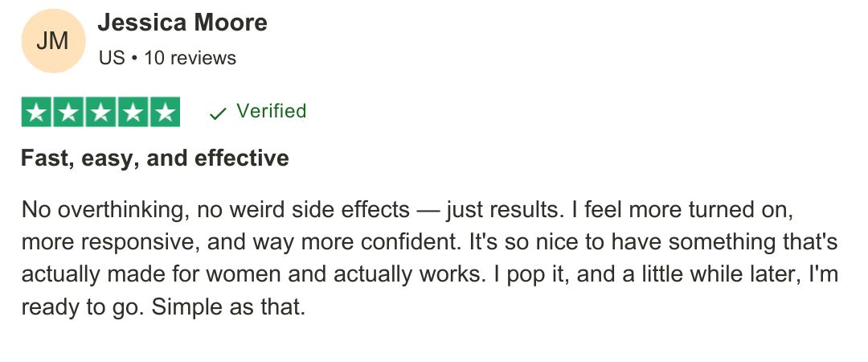Click the fourth green rating star
This screenshot has width=868, height=362.
(x=133, y=112)
